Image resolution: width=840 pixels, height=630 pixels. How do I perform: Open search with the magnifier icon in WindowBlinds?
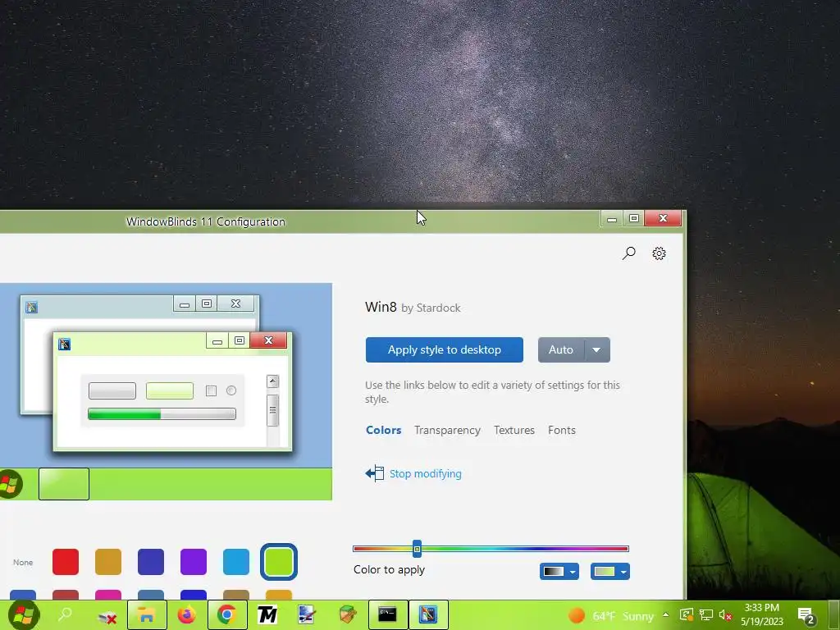[629, 253]
